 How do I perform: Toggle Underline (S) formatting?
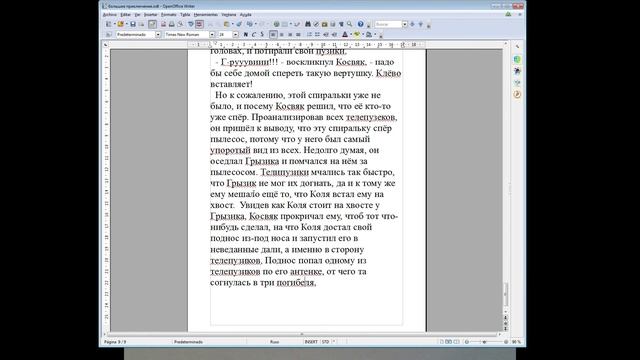262,35
